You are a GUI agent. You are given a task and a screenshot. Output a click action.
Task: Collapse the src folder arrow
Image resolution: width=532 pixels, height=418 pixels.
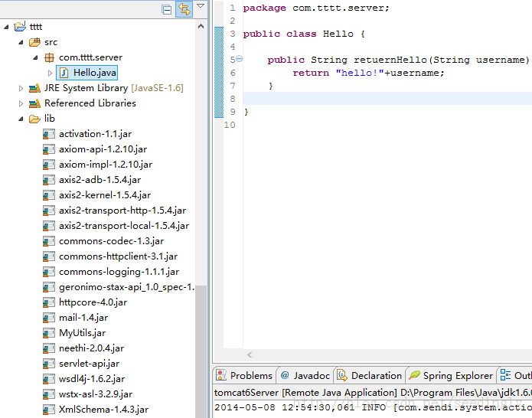(21, 42)
